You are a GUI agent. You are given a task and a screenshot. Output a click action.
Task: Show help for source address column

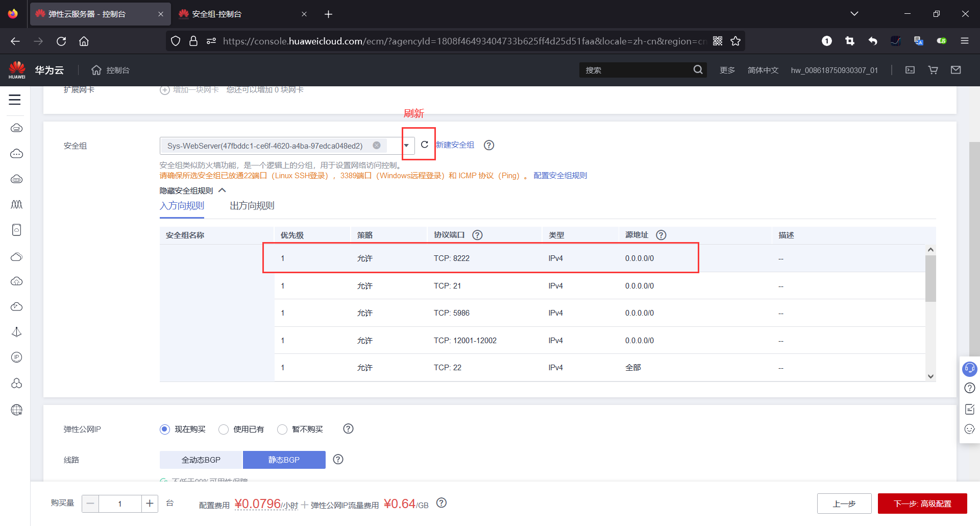[x=661, y=235]
